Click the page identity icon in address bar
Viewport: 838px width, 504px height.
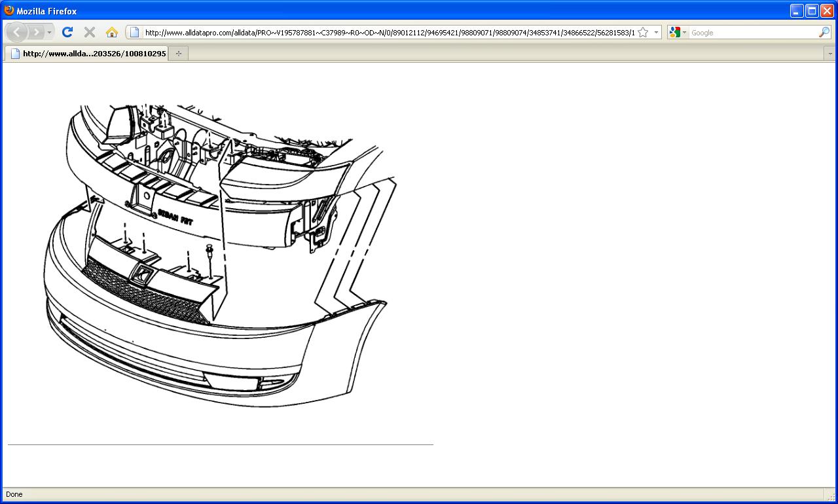click(134, 32)
